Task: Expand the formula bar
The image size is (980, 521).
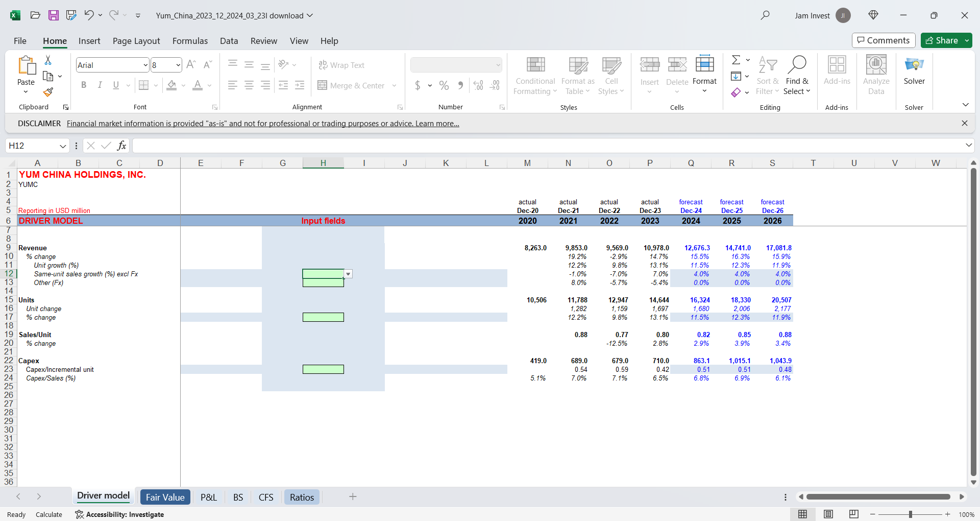Action: tap(969, 146)
